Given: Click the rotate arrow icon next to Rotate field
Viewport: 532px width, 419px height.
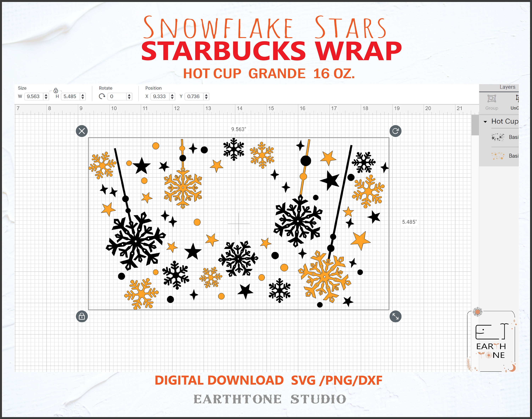Looking at the screenshot, I should point(102,96).
